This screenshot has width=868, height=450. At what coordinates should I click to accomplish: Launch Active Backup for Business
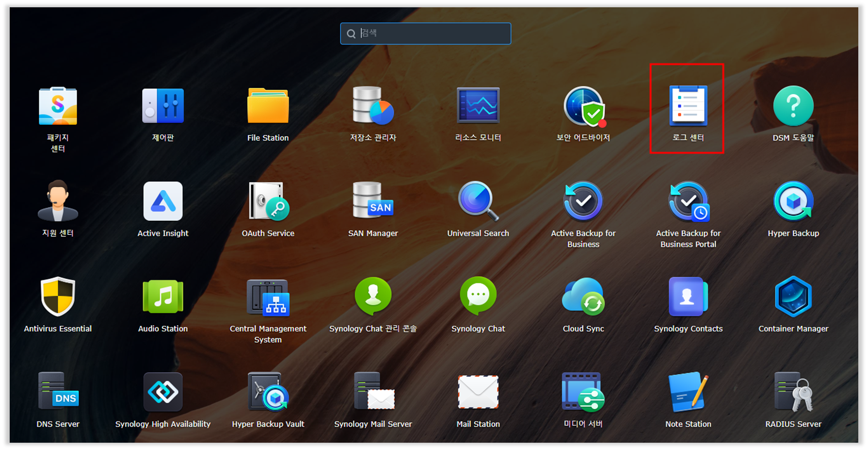(583, 201)
